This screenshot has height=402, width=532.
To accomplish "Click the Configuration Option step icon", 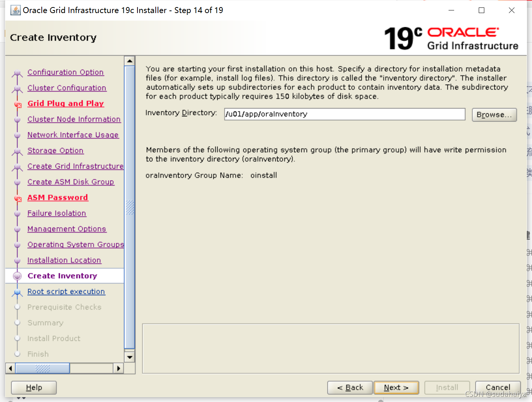I will point(17,73).
